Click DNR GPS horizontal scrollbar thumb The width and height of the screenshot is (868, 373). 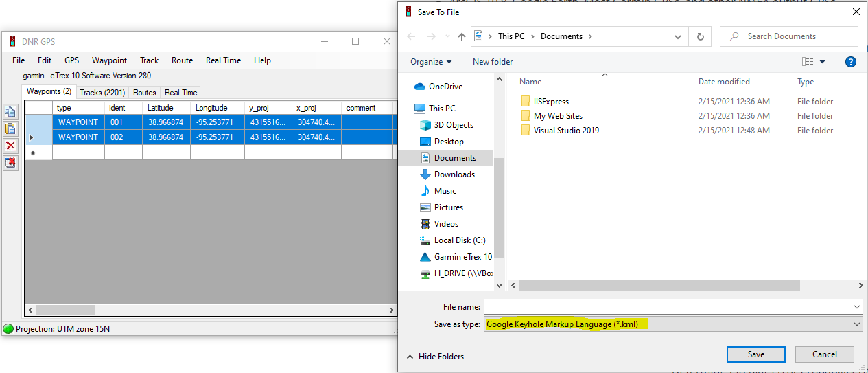click(66, 310)
